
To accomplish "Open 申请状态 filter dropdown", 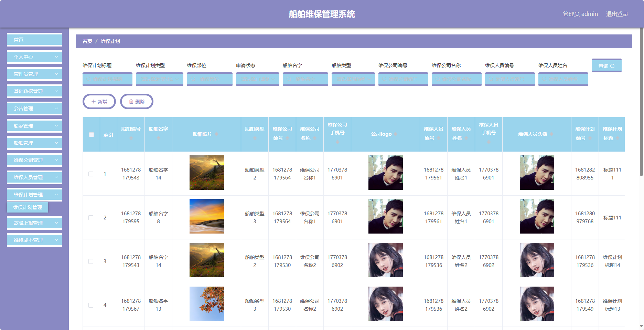I will [x=258, y=79].
